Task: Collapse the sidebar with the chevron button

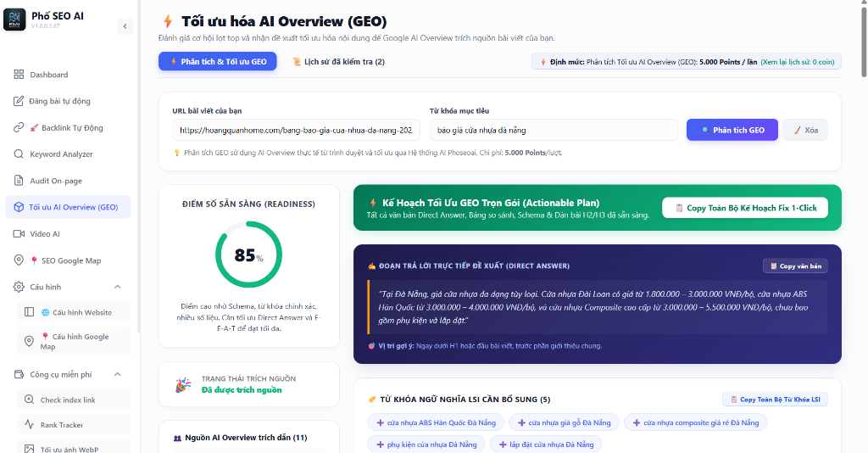Action: pos(125,26)
